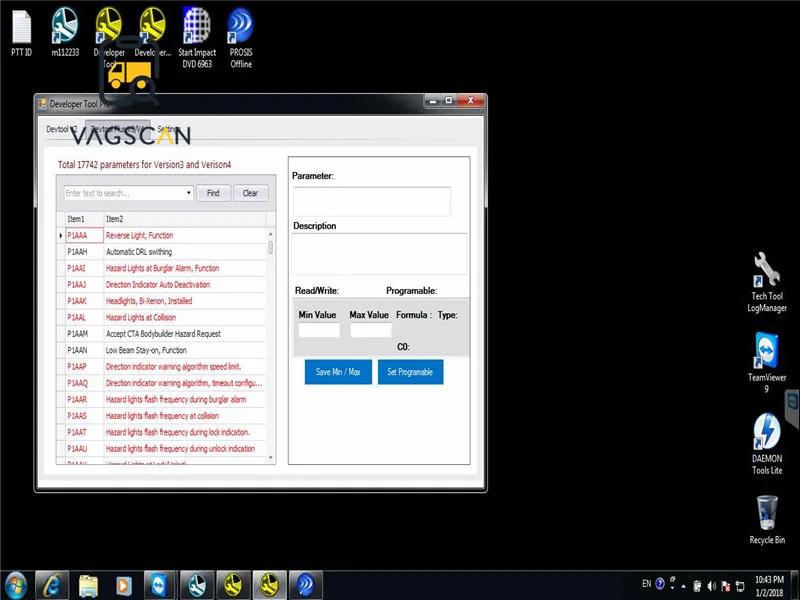Click the Clear button
The image size is (800, 600).
tap(251, 193)
